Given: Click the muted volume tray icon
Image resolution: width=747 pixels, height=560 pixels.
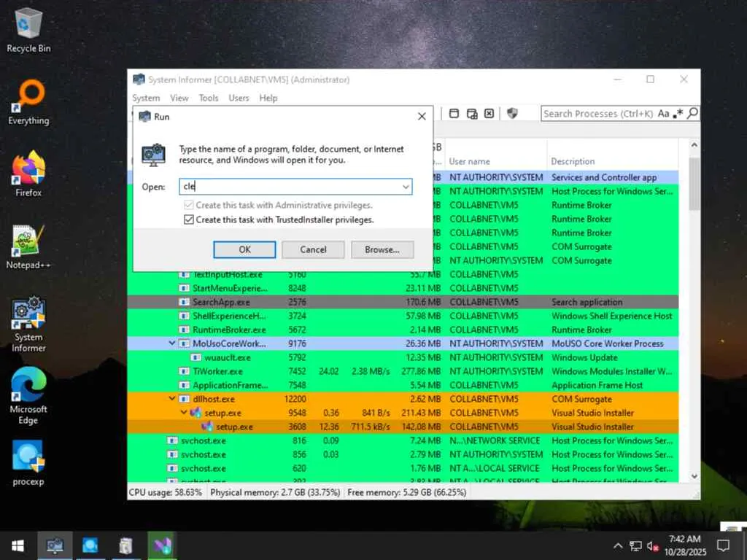Looking at the screenshot, I should pyautogui.click(x=653, y=545).
